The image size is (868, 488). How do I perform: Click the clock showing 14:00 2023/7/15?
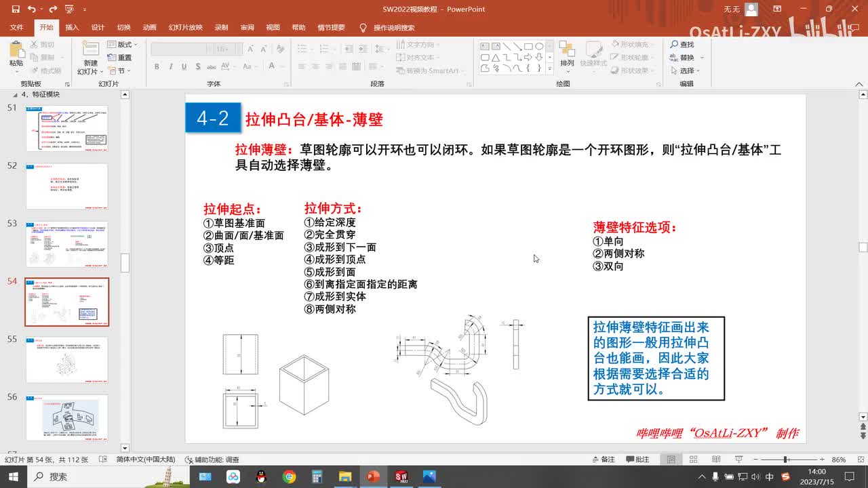pyautogui.click(x=816, y=476)
